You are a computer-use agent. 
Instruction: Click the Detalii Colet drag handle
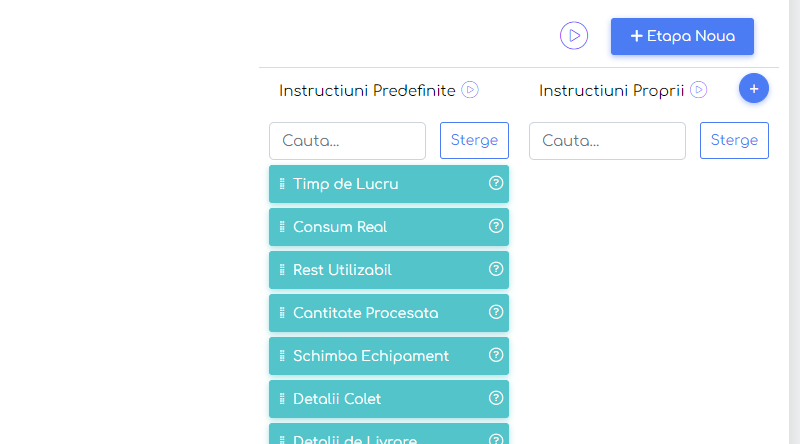(x=282, y=399)
